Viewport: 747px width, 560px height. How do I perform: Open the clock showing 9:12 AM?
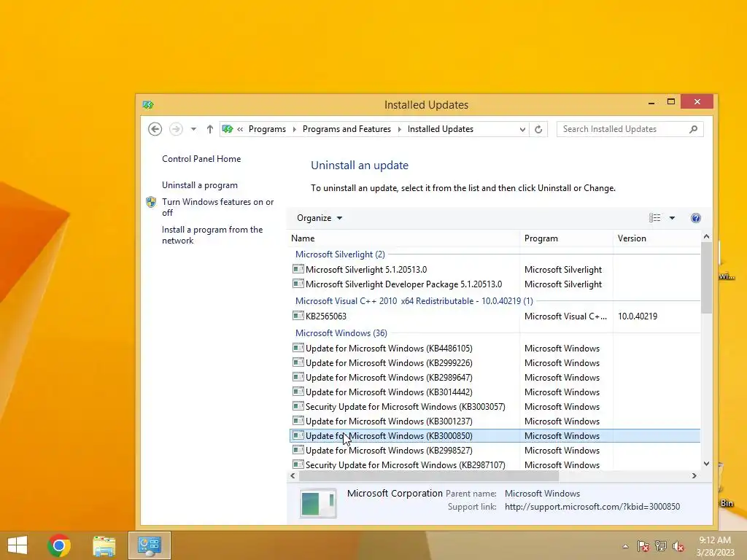click(715, 546)
